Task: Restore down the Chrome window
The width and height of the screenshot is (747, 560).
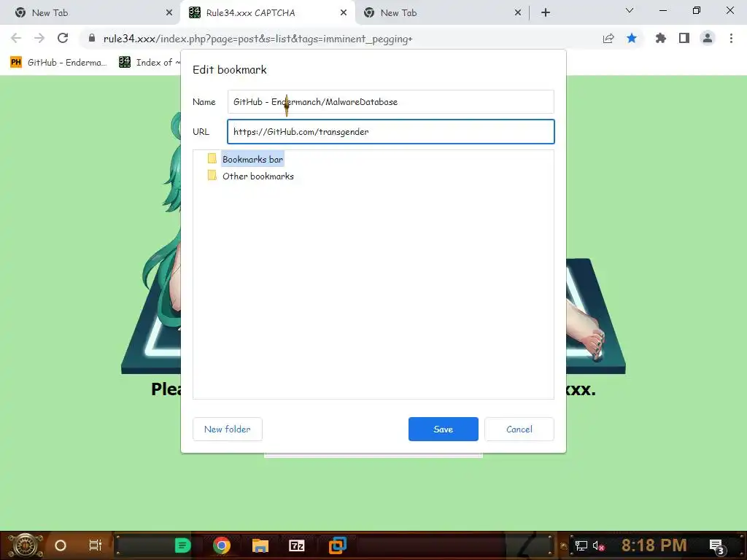Action: click(697, 10)
